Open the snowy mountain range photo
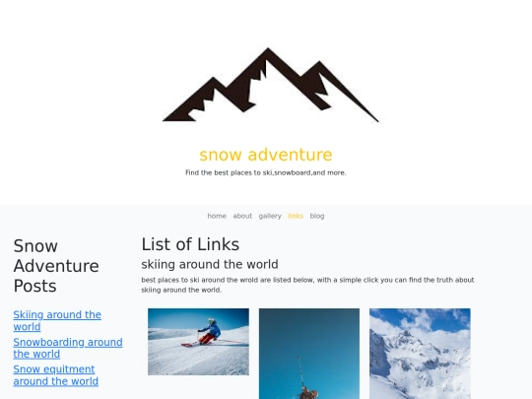This screenshot has width=532, height=399. (420, 354)
